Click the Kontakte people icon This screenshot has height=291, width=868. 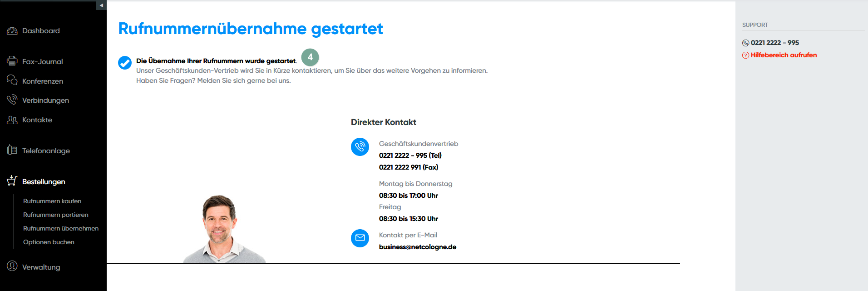tap(12, 120)
